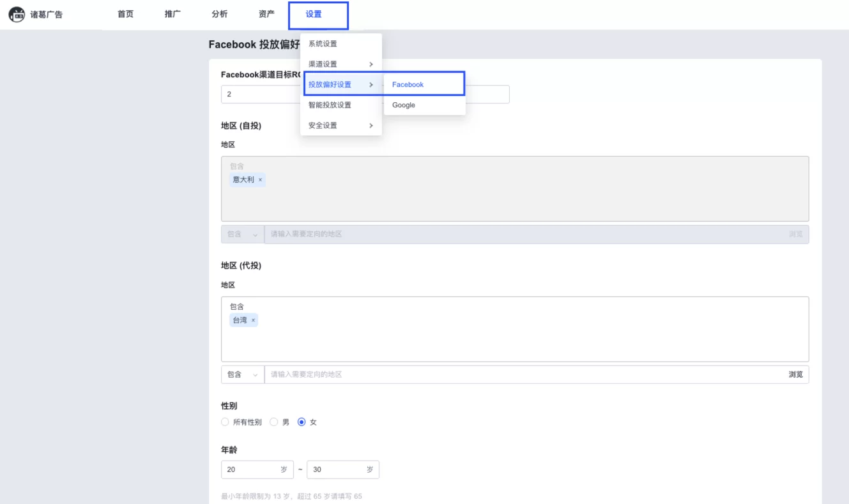Viewport: 849px width, 504px height.
Task: Expand the 安全设置 submenu arrow
Action: pyautogui.click(x=371, y=126)
